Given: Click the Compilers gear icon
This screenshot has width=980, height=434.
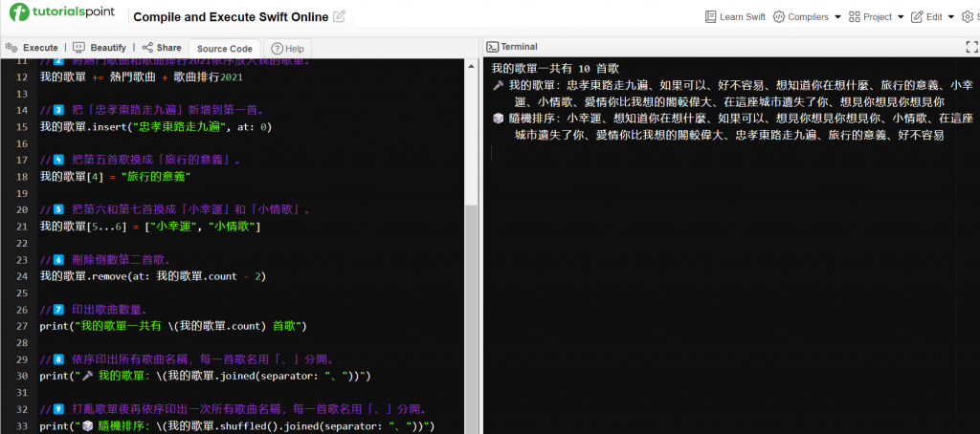Looking at the screenshot, I should (779, 17).
